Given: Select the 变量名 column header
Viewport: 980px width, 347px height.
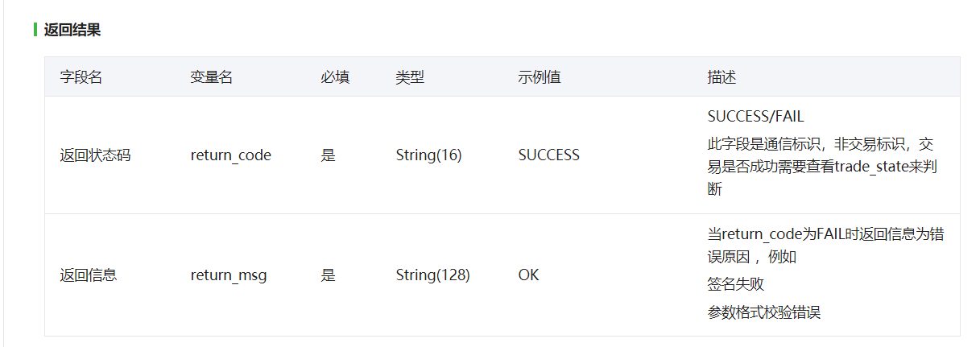Looking at the screenshot, I should click(212, 77).
